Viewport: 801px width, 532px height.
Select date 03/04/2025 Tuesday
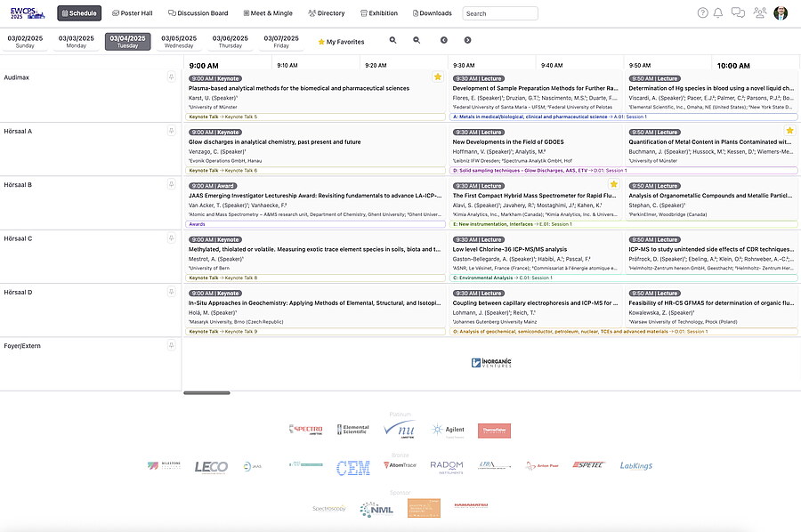[x=127, y=41]
